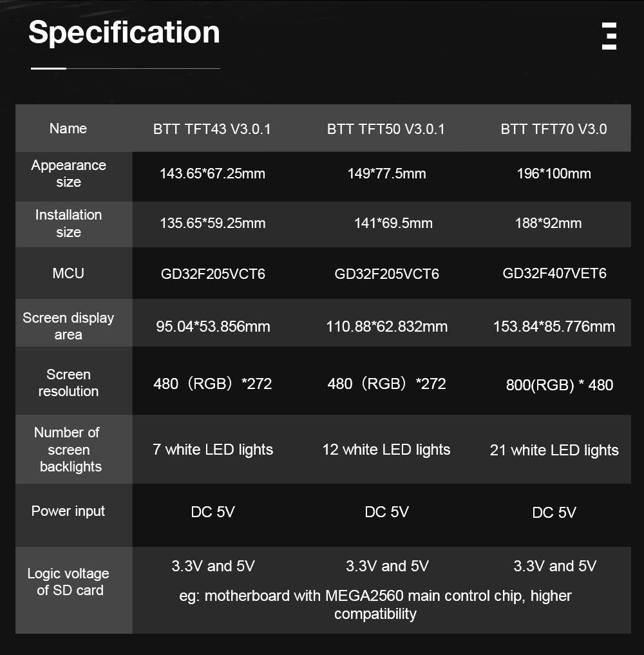Select the BTT TFT50 V3.0.1 column header
Image resolution: width=644 pixels, height=655 pixels.
[x=386, y=129]
